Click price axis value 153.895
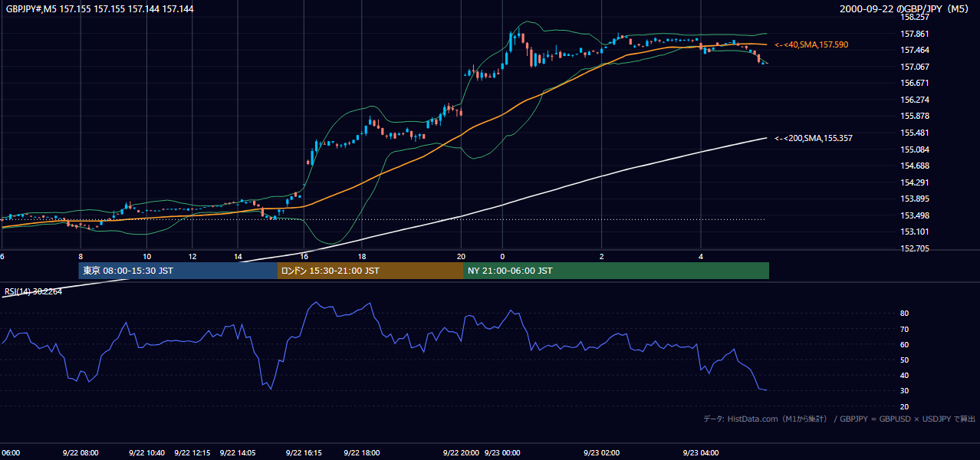Viewport: 980px width, 460px height. coord(915,199)
